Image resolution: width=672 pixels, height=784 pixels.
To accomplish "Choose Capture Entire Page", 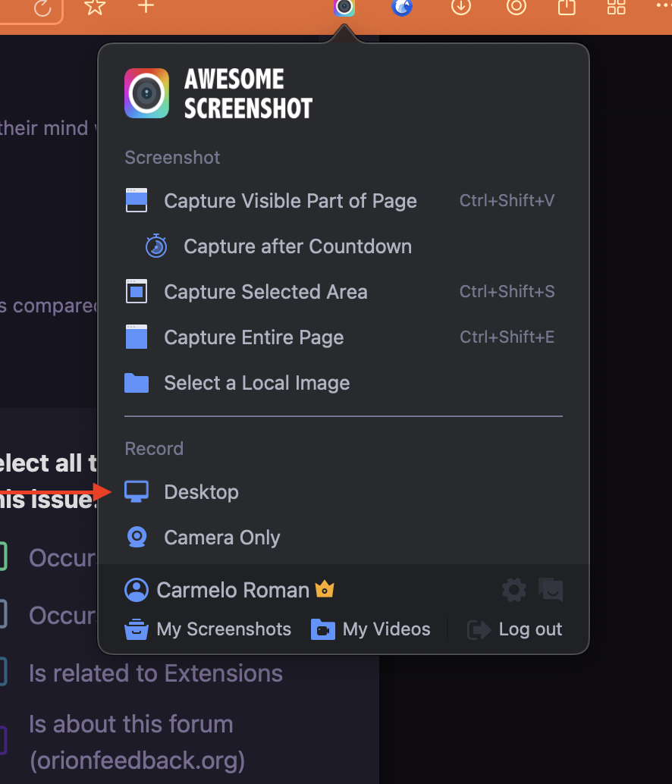I will pyautogui.click(x=253, y=337).
